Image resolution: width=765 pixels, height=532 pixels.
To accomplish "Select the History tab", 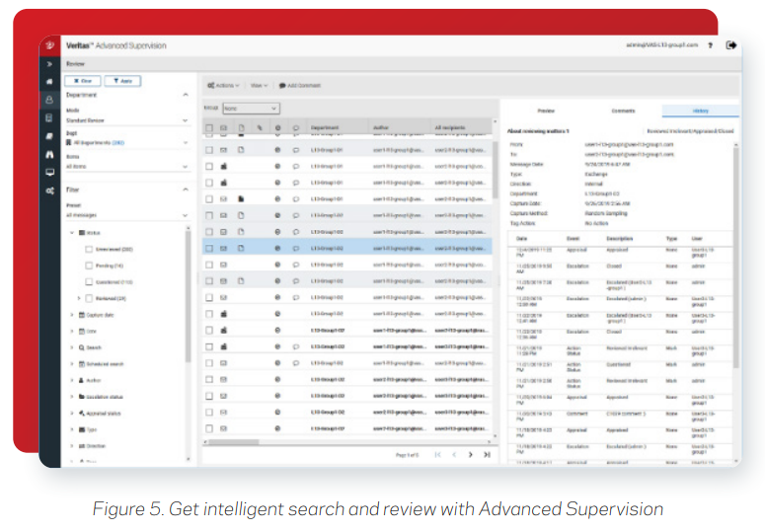I will point(700,112).
